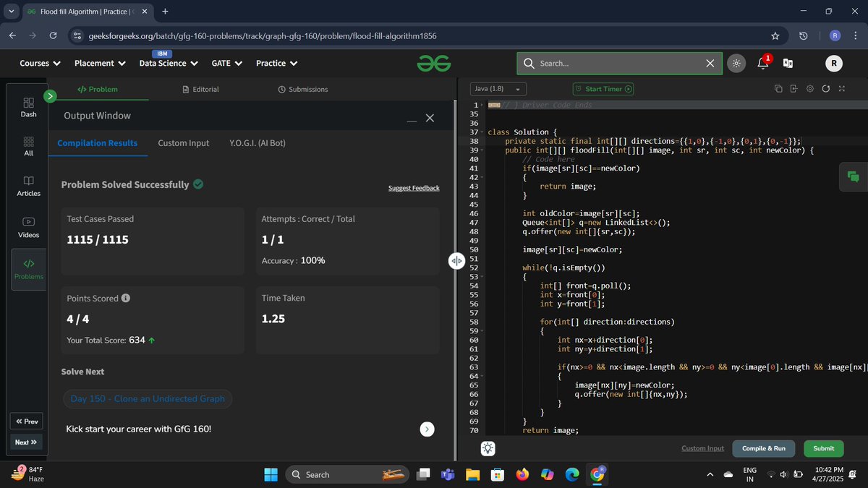Switch to the Editorial tab

201,89
